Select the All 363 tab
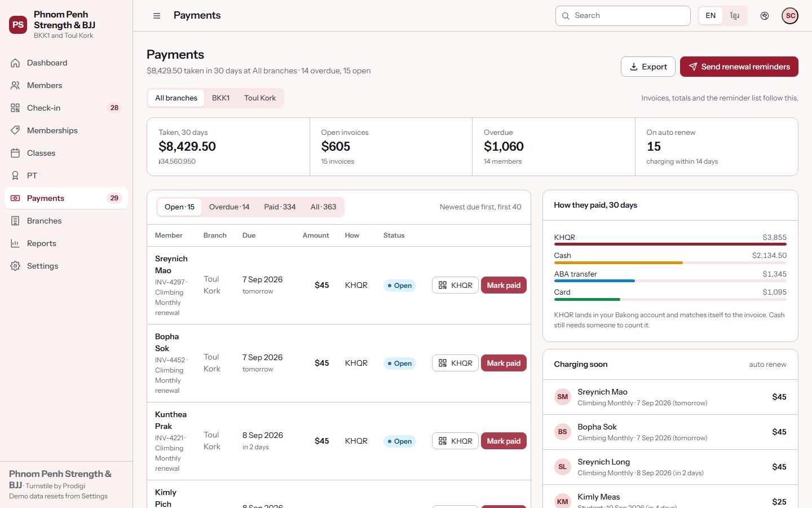Screen dimensions: 812x508 [x=323, y=207]
